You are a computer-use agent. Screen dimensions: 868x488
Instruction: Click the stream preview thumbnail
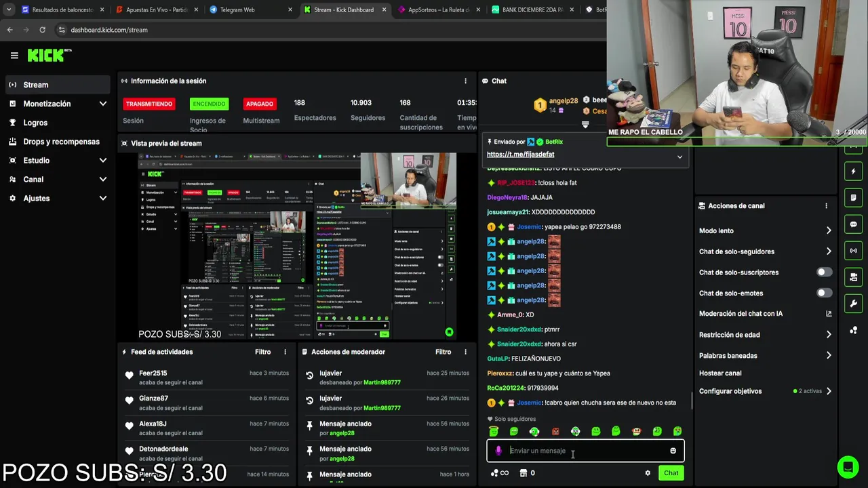297,246
